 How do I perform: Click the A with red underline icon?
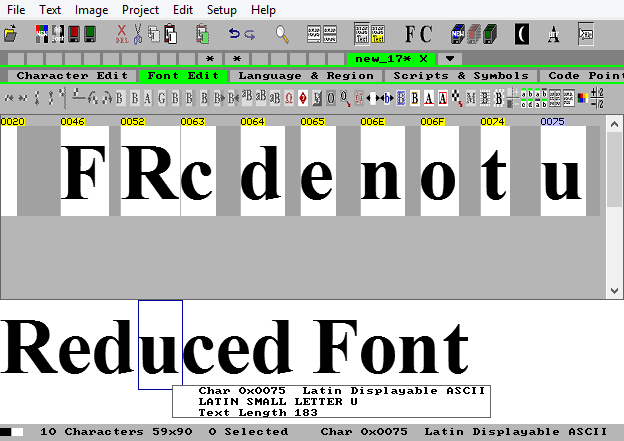(429, 98)
